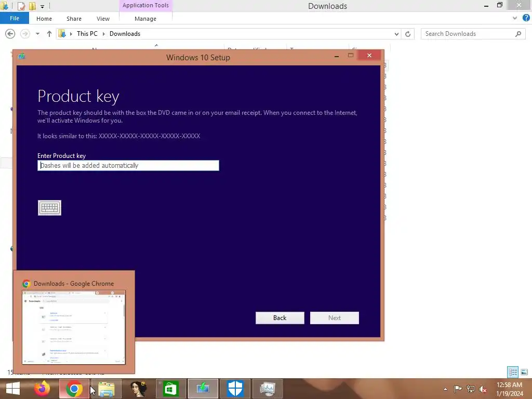The height and width of the screenshot is (399, 532).
Task: Click the Next button in Setup
Action: point(335,318)
